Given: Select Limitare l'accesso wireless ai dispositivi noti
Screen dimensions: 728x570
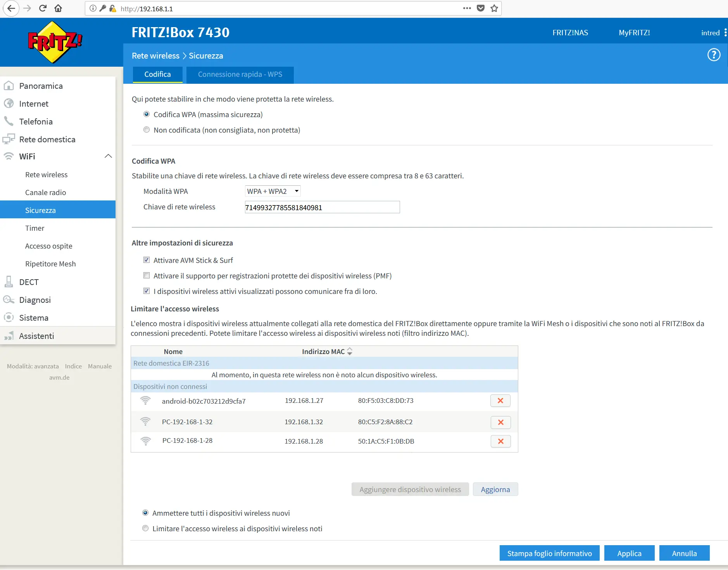Looking at the screenshot, I should point(145,528).
